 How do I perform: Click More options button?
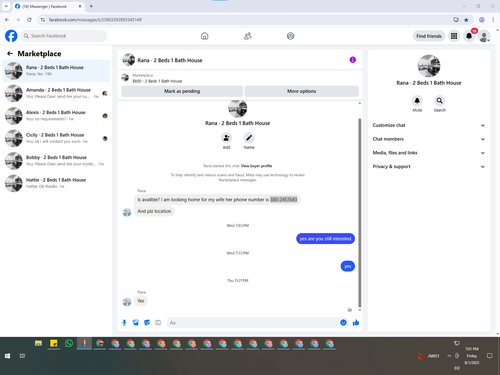[x=302, y=91]
